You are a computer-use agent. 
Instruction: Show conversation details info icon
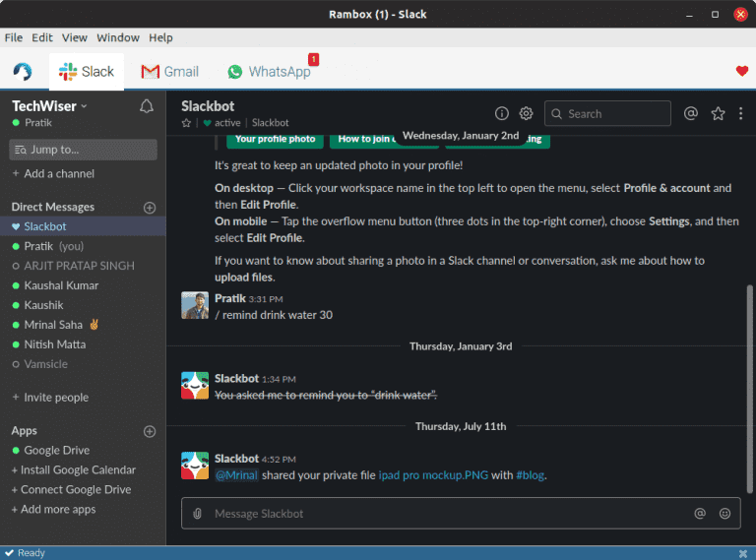501,113
